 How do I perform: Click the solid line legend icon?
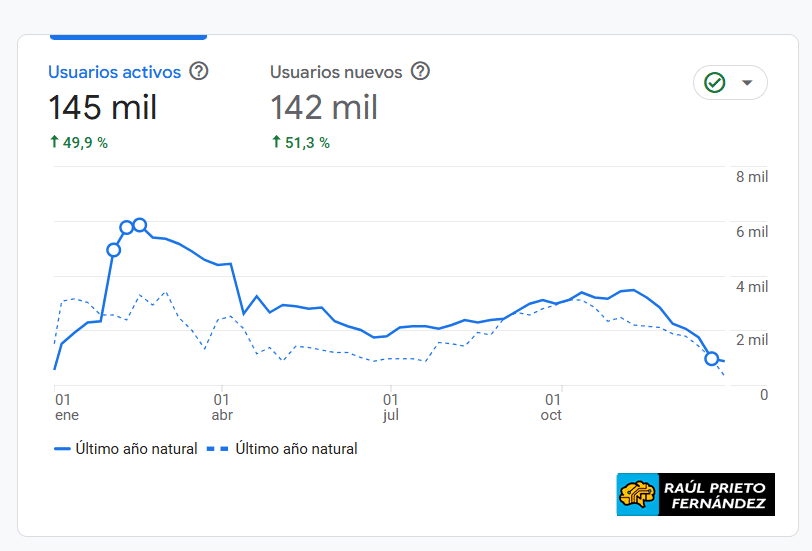(x=61, y=449)
